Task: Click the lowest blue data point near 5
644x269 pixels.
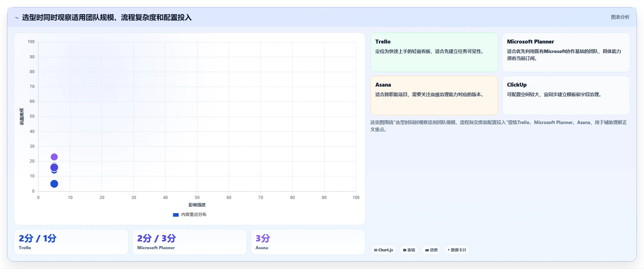Action: [54, 184]
